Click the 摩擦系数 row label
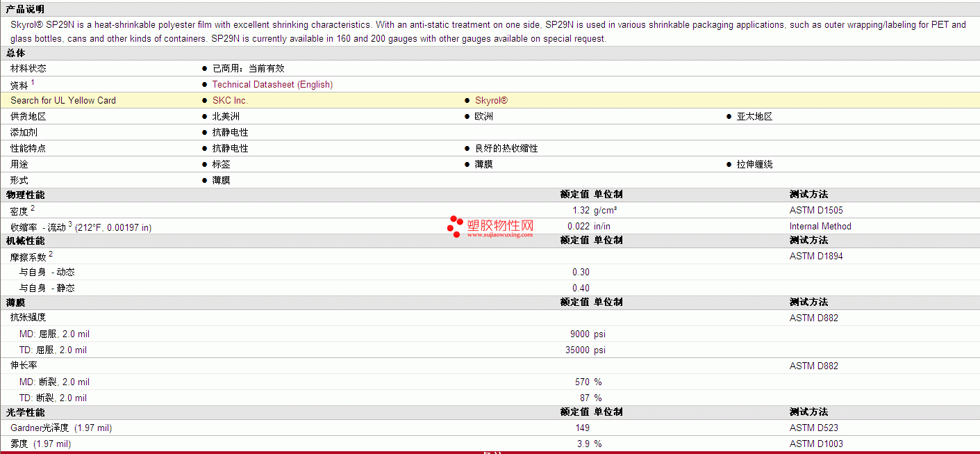Viewport: 980px width, 454px height. 28,257
